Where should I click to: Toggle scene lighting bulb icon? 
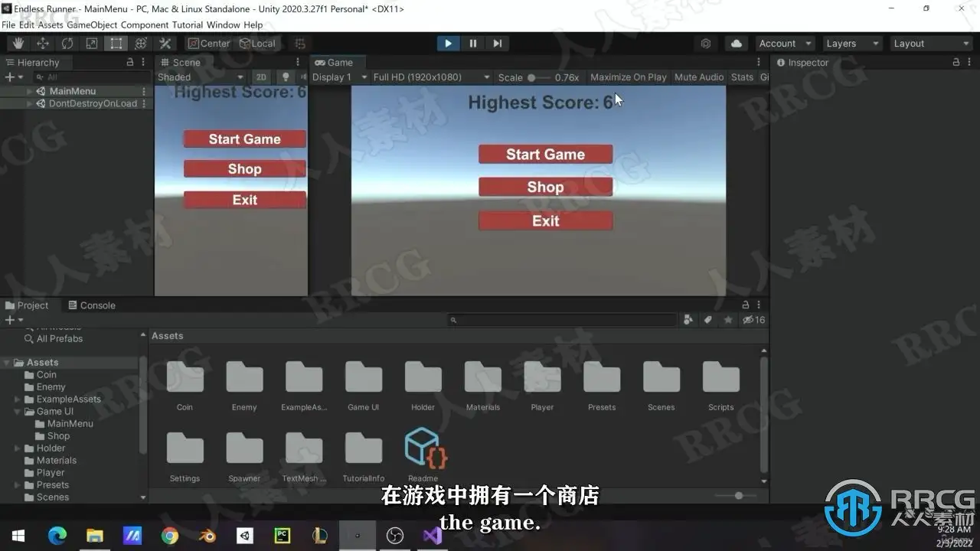[286, 77]
